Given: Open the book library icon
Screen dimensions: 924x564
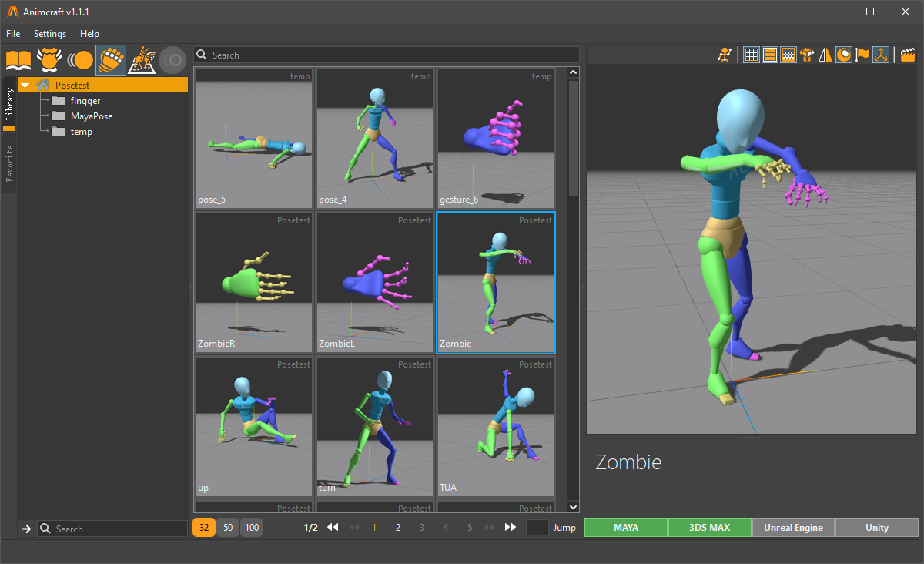Looking at the screenshot, I should [x=18, y=59].
